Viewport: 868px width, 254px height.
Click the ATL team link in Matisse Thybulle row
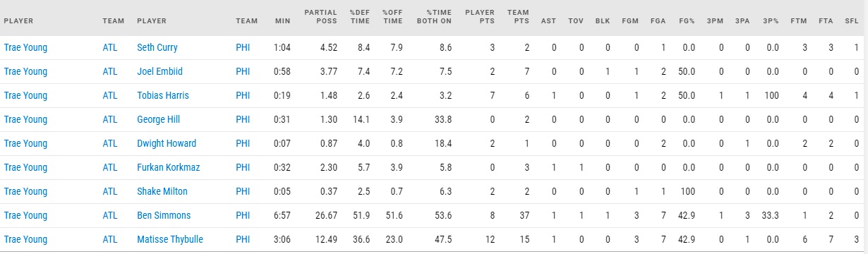[110, 240]
